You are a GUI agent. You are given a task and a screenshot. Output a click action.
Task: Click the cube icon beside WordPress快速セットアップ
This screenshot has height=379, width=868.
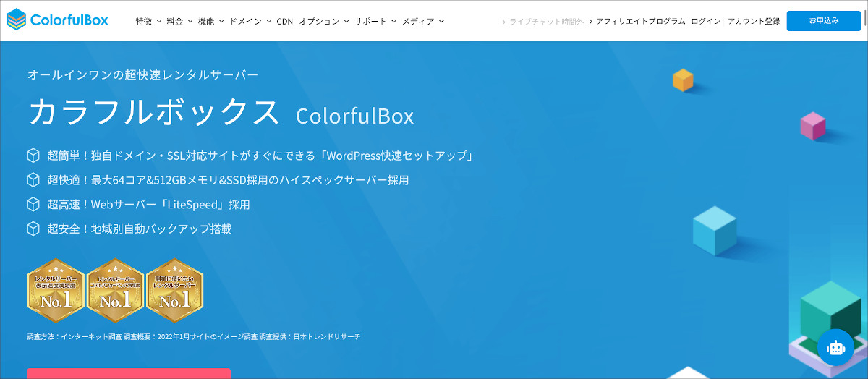33,156
